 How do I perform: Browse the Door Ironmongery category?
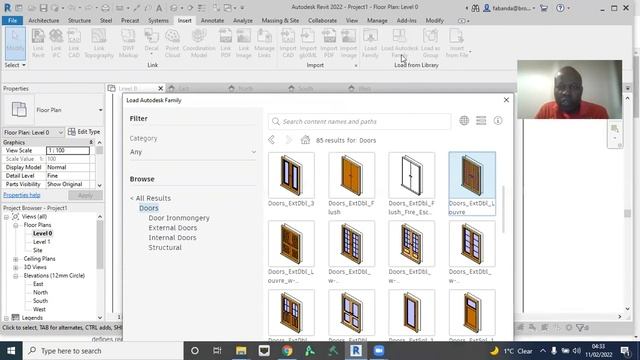pyautogui.click(x=179, y=218)
